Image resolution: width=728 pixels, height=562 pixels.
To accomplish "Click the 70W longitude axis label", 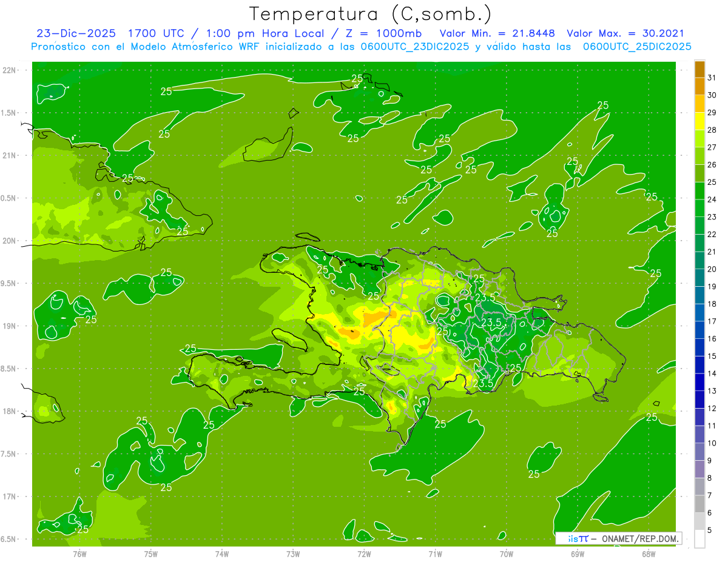I will tap(507, 554).
